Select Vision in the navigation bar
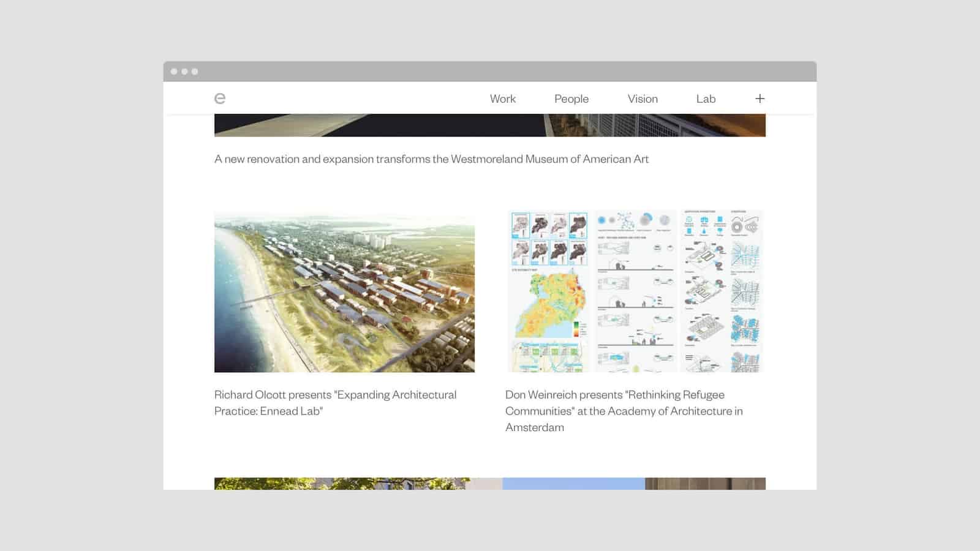This screenshot has width=980, height=551. (642, 99)
